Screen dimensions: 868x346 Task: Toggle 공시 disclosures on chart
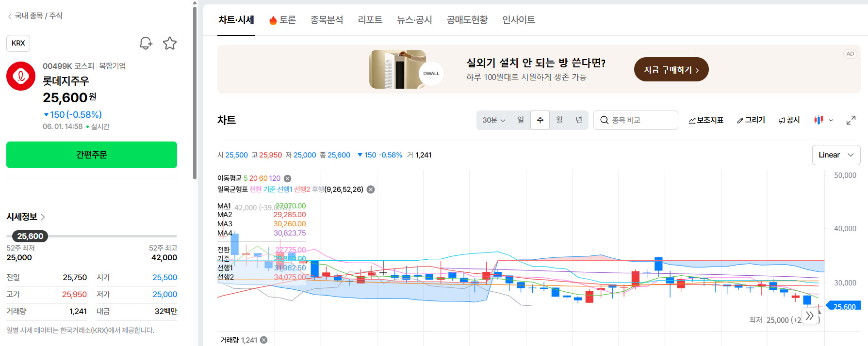[x=789, y=120]
